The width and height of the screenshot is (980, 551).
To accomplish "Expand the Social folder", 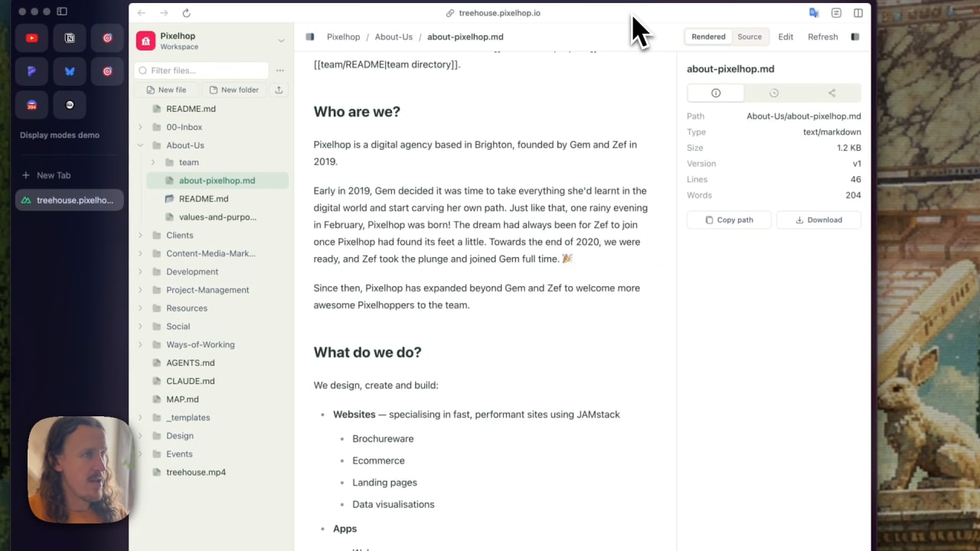I will [140, 326].
